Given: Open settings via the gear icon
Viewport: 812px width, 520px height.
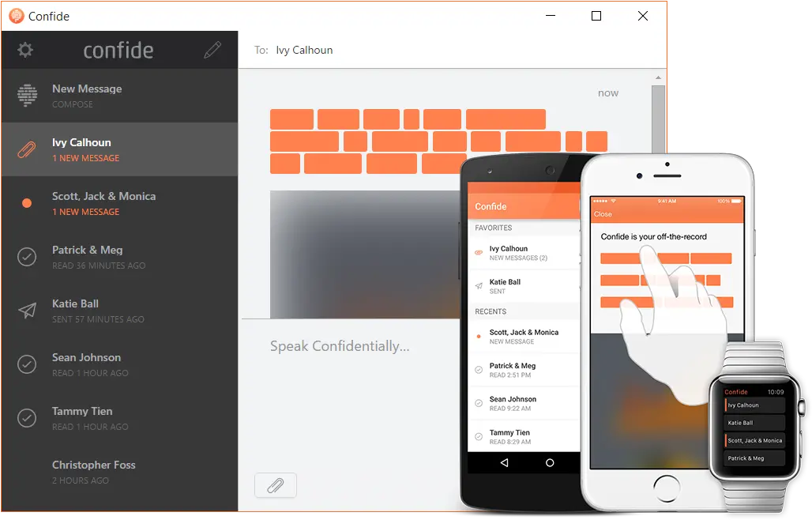Looking at the screenshot, I should pos(25,51).
